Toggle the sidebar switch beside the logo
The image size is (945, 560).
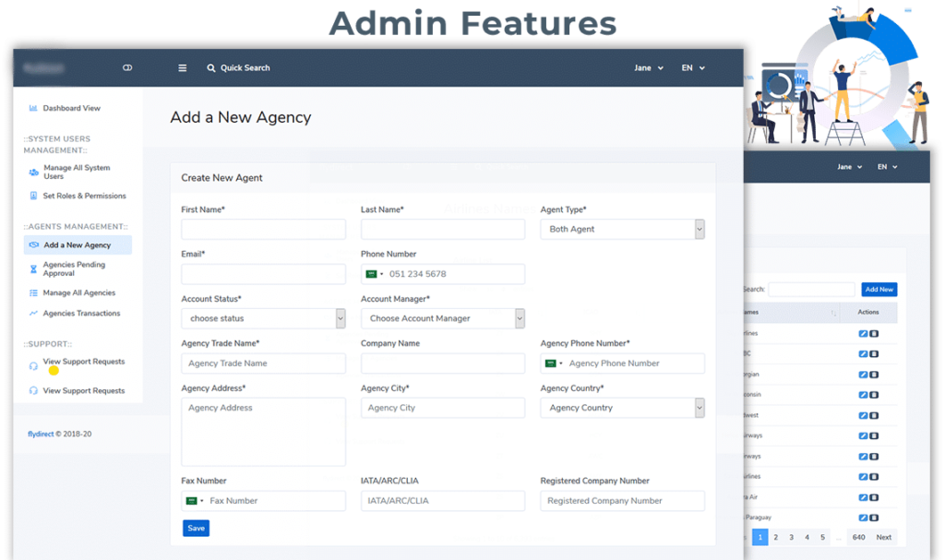pos(127,68)
